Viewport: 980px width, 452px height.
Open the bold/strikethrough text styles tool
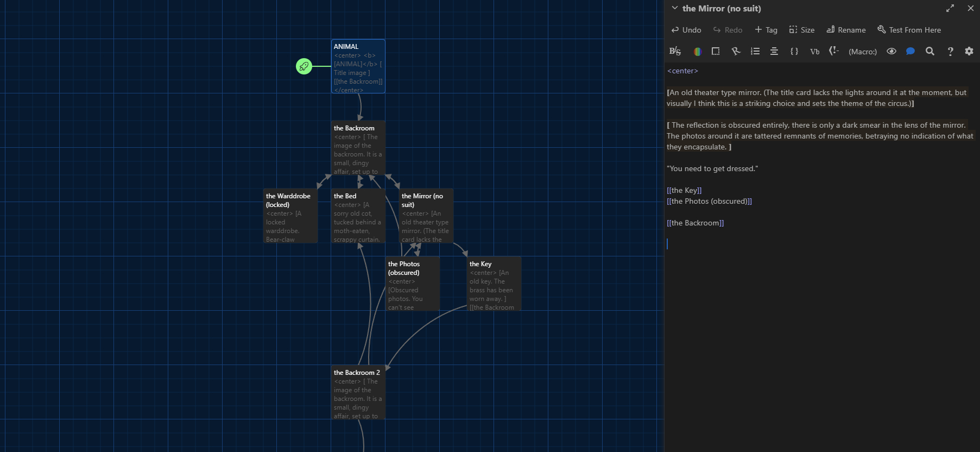(x=675, y=51)
